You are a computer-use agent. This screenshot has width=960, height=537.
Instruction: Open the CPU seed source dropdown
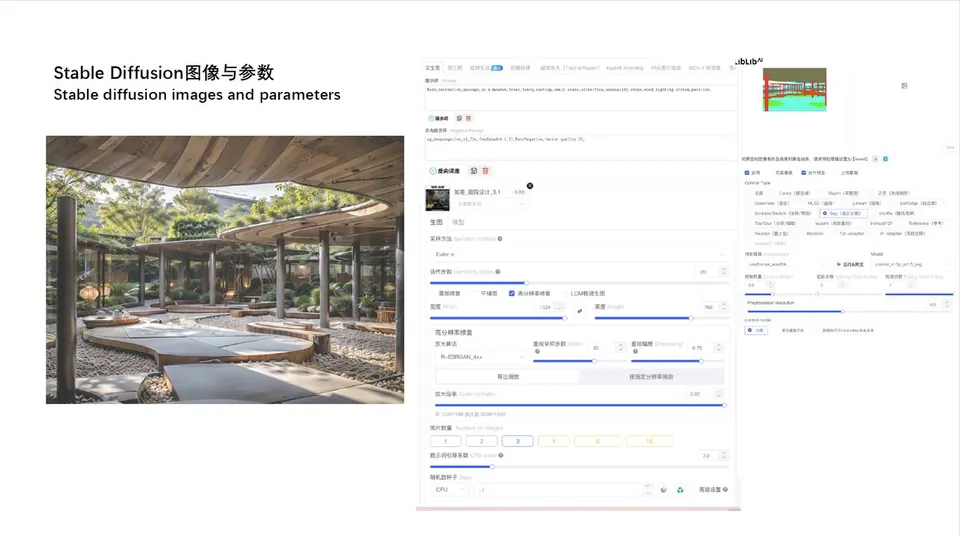[x=451, y=490]
